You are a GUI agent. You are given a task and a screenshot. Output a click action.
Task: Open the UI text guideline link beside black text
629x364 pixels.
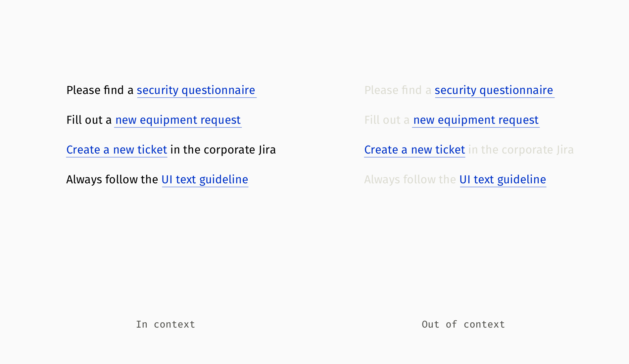click(205, 180)
